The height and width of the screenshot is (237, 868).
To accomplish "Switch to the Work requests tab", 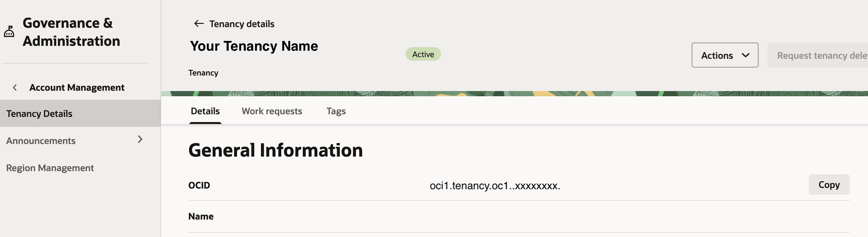I will click(272, 111).
